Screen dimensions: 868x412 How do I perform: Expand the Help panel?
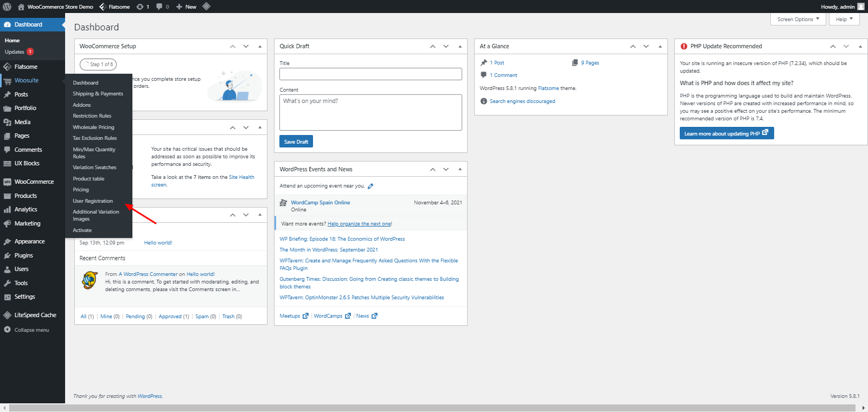pyautogui.click(x=844, y=19)
